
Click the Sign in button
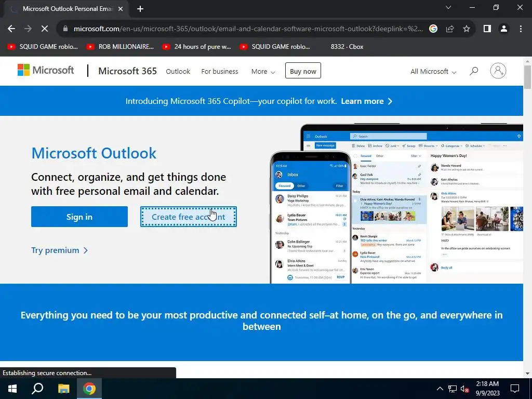pyautogui.click(x=79, y=217)
